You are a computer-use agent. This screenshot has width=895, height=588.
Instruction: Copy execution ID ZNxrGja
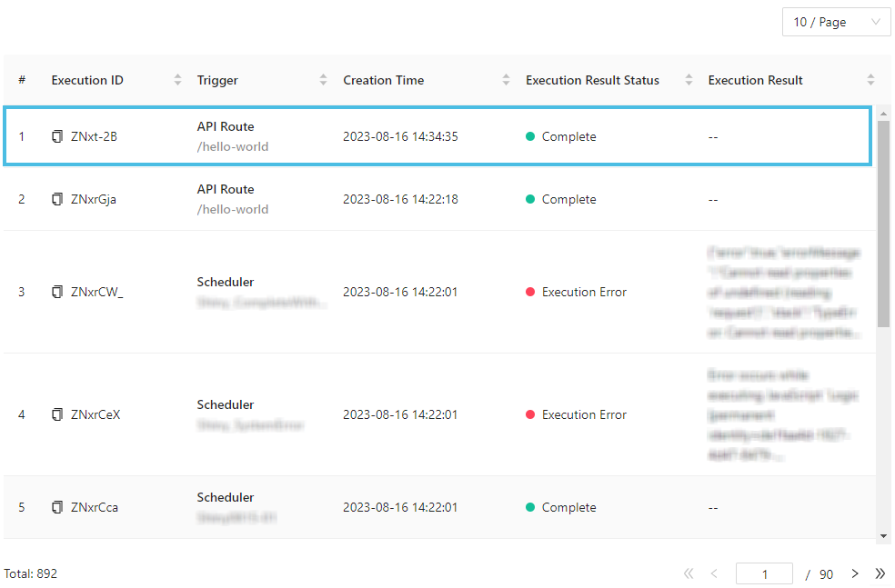point(57,200)
